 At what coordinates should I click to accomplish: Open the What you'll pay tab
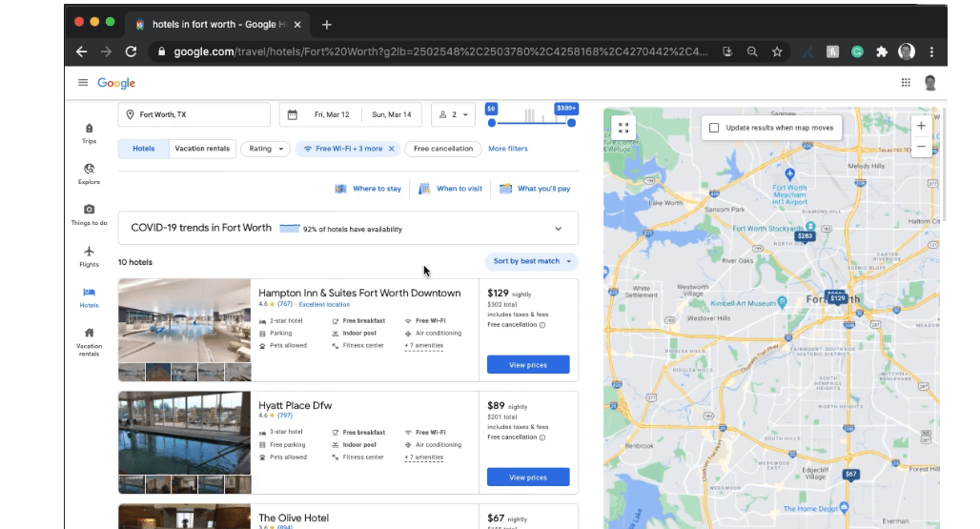(535, 189)
